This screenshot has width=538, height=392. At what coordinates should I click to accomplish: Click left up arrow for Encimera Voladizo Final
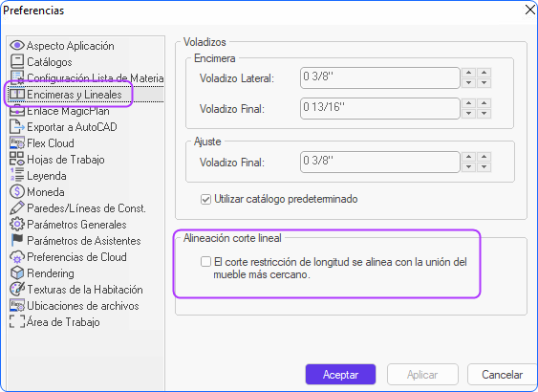click(468, 103)
